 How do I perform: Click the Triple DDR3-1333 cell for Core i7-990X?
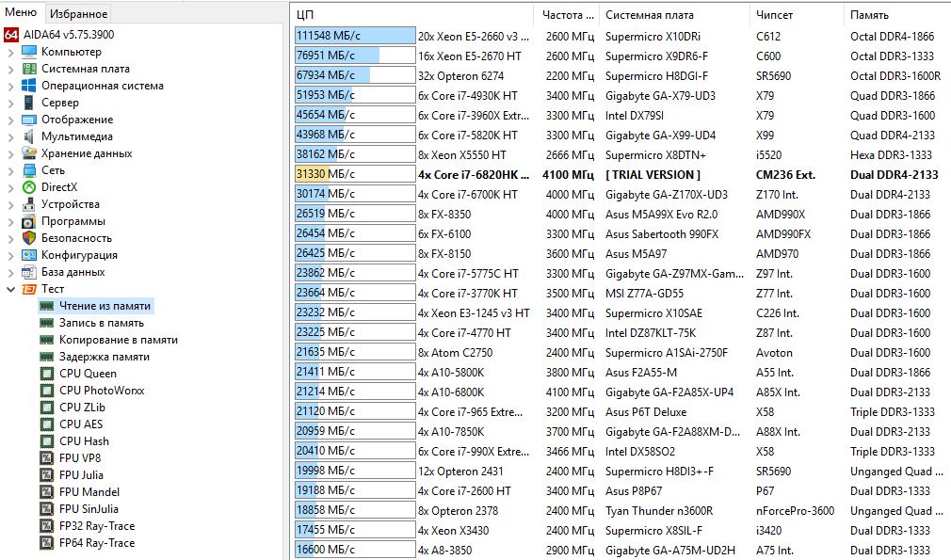[x=893, y=452]
